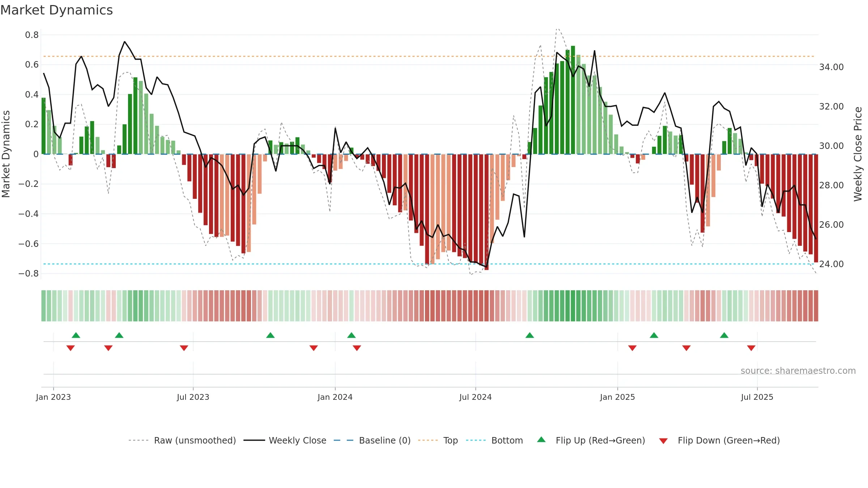Click the Jul 2023 x-axis label
The image size is (868, 488).
point(193,397)
